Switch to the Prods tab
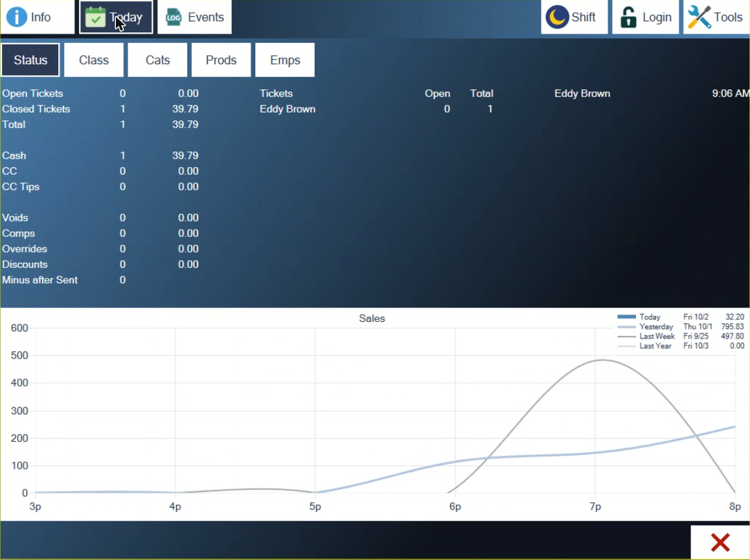This screenshot has width=750, height=560. click(221, 60)
